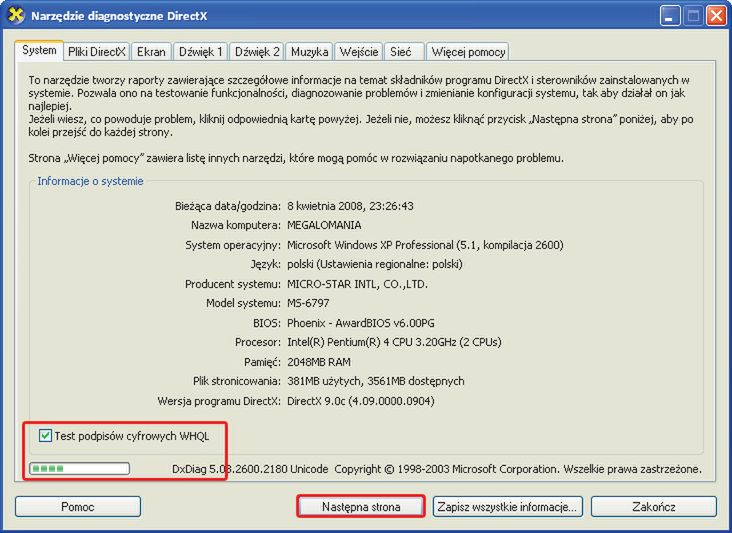Select computer name MEGALOMANIA
Image resolution: width=732 pixels, height=533 pixels.
324,225
